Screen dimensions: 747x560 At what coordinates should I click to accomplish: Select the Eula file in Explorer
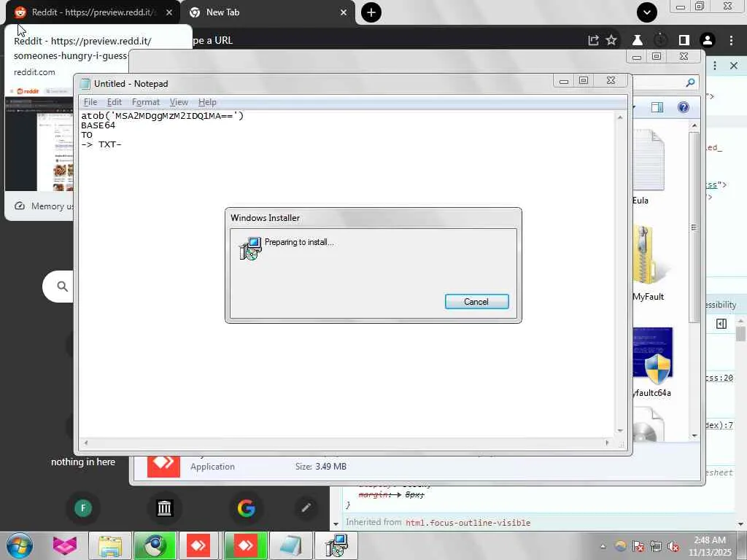[x=648, y=168]
